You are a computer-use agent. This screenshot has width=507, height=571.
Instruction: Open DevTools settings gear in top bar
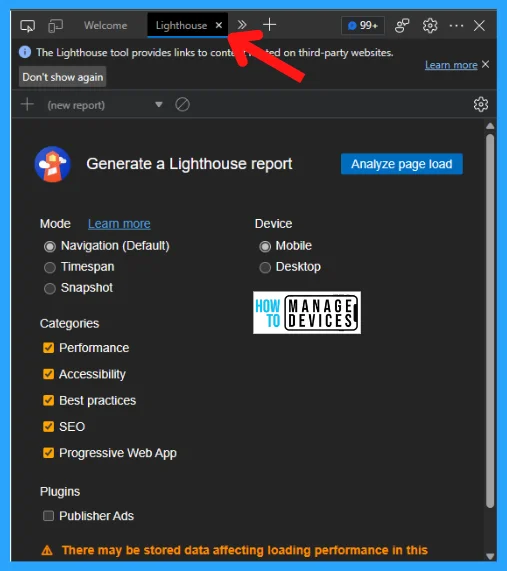430,26
